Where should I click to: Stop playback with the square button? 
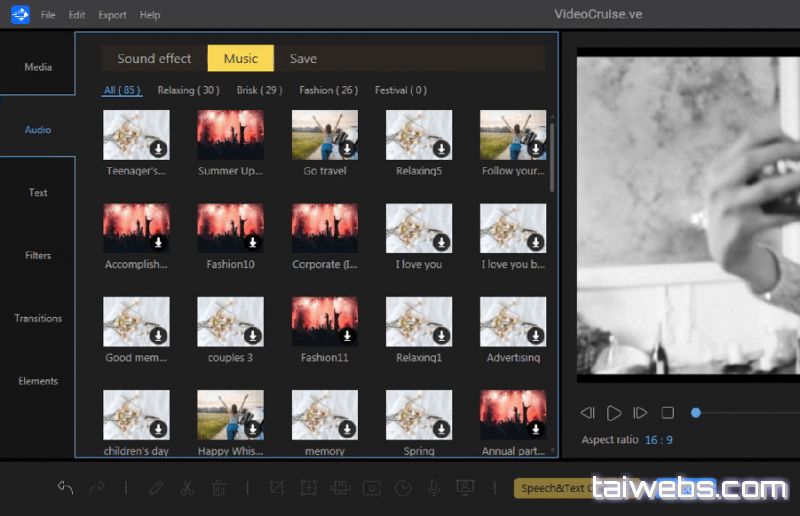click(x=668, y=413)
